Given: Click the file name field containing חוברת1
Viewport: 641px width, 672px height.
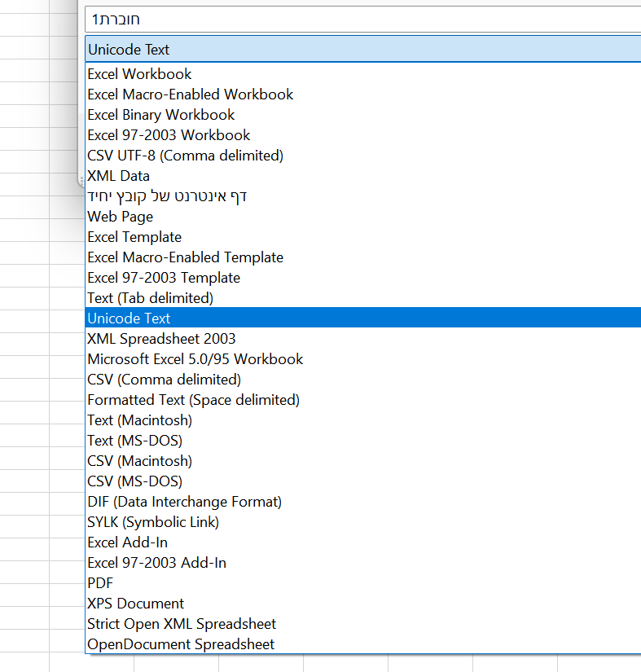Looking at the screenshot, I should (363, 20).
